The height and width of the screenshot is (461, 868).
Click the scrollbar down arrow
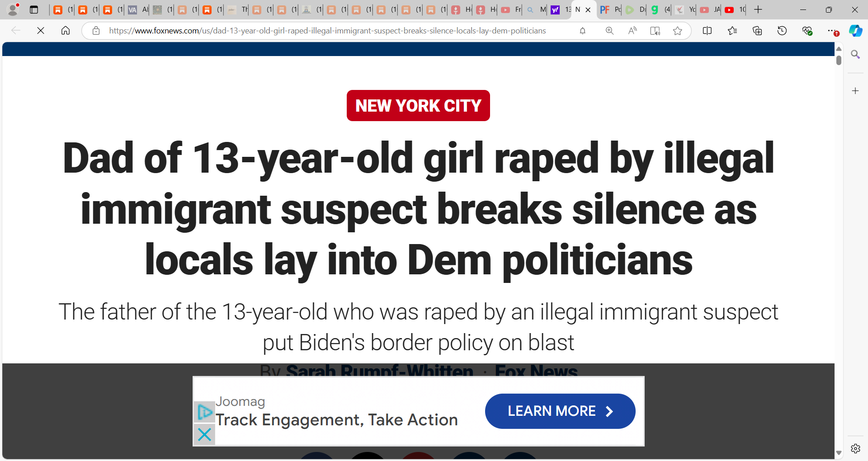[839, 452]
